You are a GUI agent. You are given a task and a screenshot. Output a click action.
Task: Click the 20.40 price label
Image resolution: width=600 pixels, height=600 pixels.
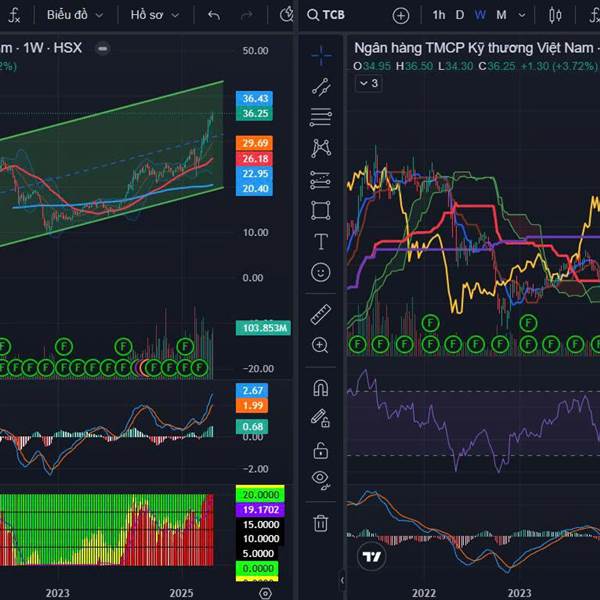[x=254, y=188]
